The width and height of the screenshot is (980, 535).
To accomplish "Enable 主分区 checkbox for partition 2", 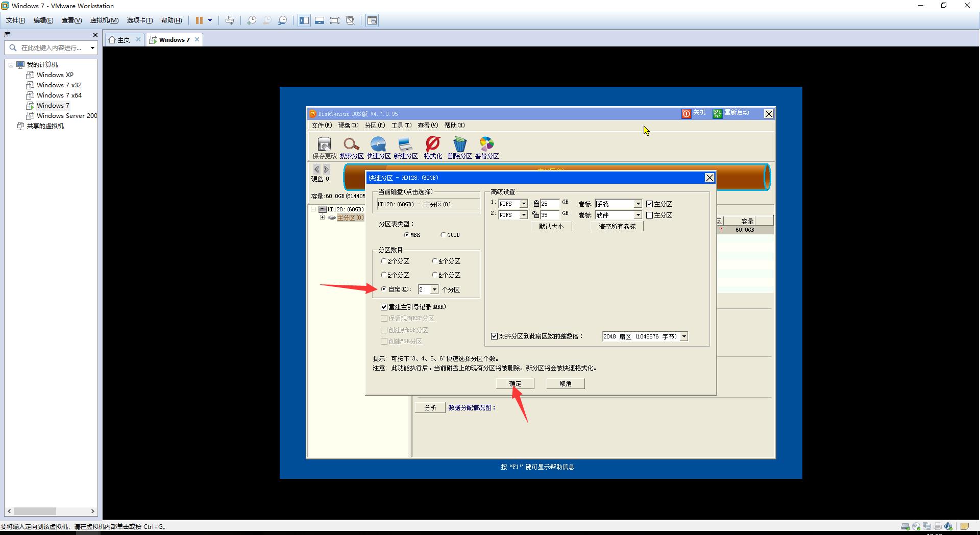I will point(649,215).
